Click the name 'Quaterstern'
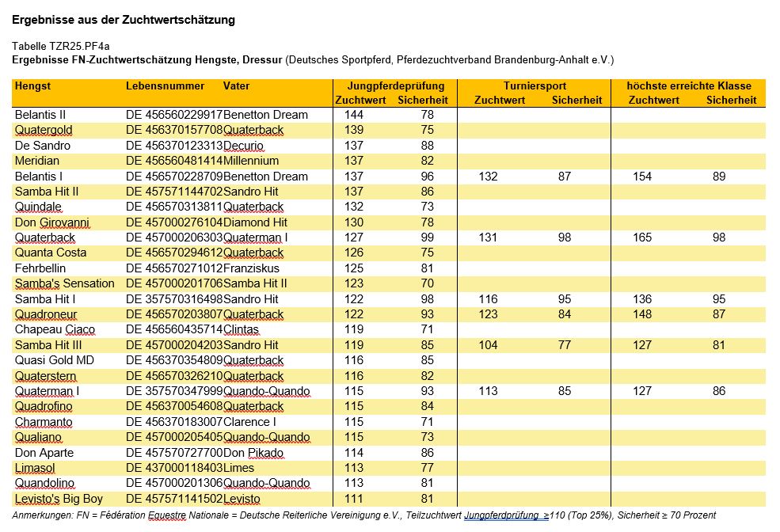Viewport: 780px width, 532px height. pos(46,376)
